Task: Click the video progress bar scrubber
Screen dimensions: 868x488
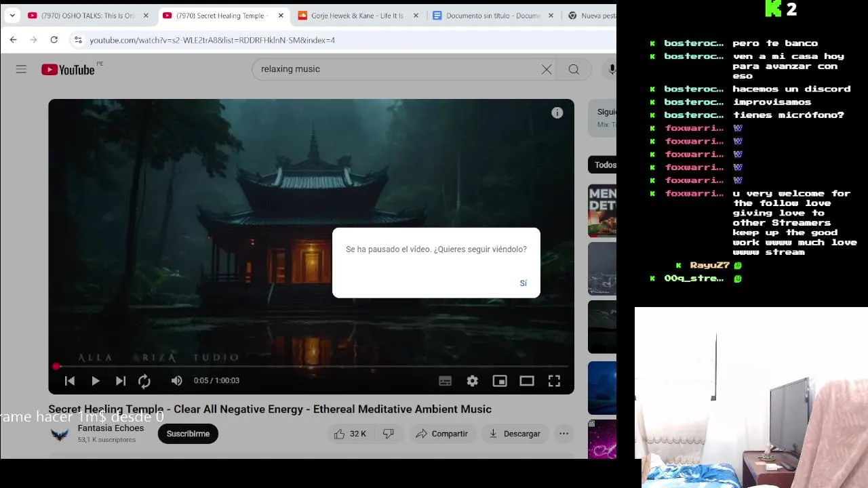Action: click(56, 367)
